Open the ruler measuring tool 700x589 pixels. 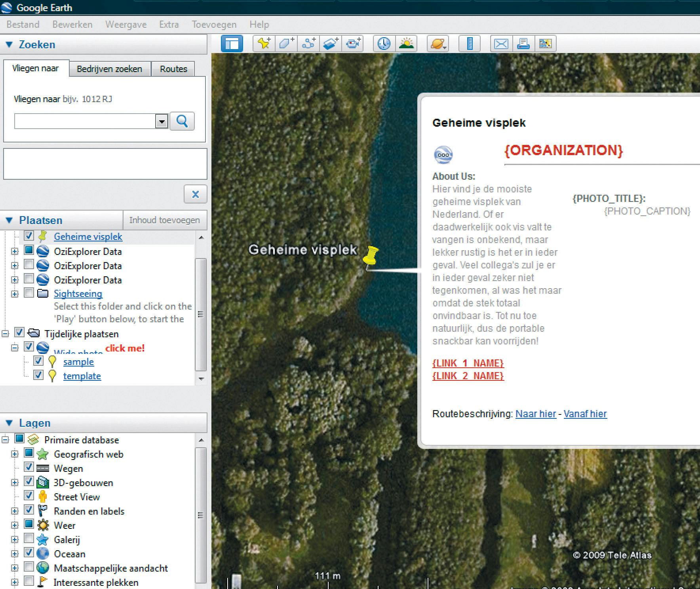click(x=470, y=44)
